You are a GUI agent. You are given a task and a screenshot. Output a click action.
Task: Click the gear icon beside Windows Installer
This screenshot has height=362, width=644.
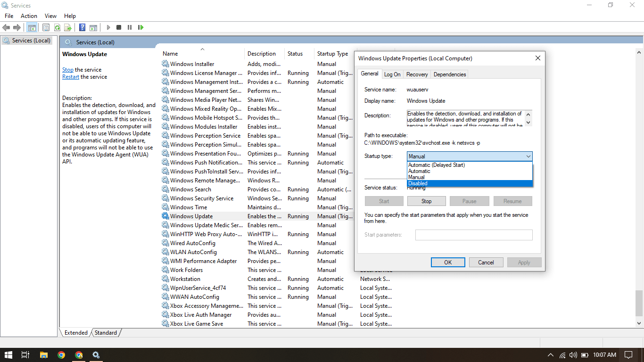click(x=165, y=64)
